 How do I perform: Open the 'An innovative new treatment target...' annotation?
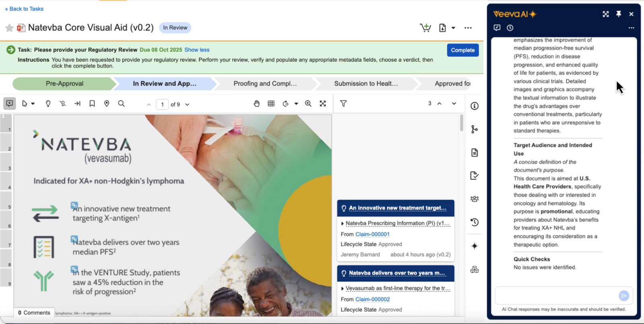397,208
